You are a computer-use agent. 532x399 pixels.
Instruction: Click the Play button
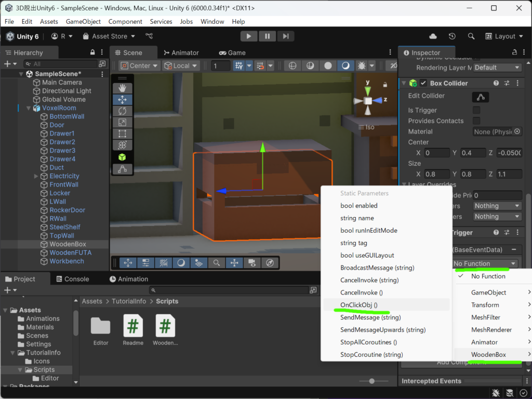coord(249,36)
